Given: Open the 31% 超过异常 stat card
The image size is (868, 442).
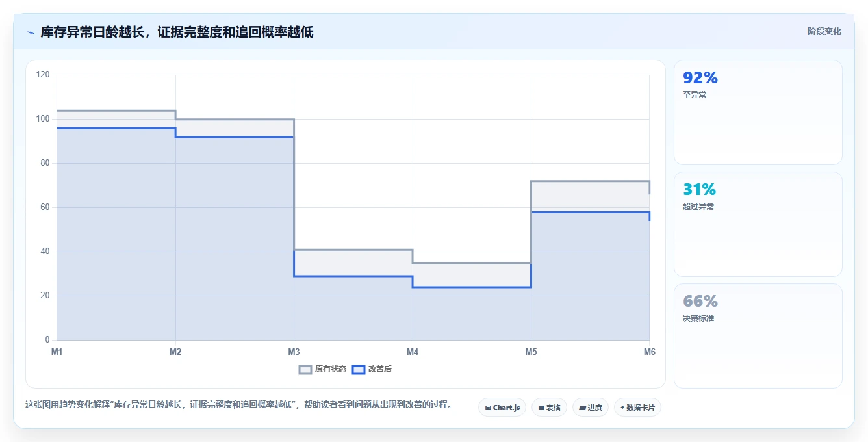Looking at the screenshot, I should pyautogui.click(x=758, y=224).
